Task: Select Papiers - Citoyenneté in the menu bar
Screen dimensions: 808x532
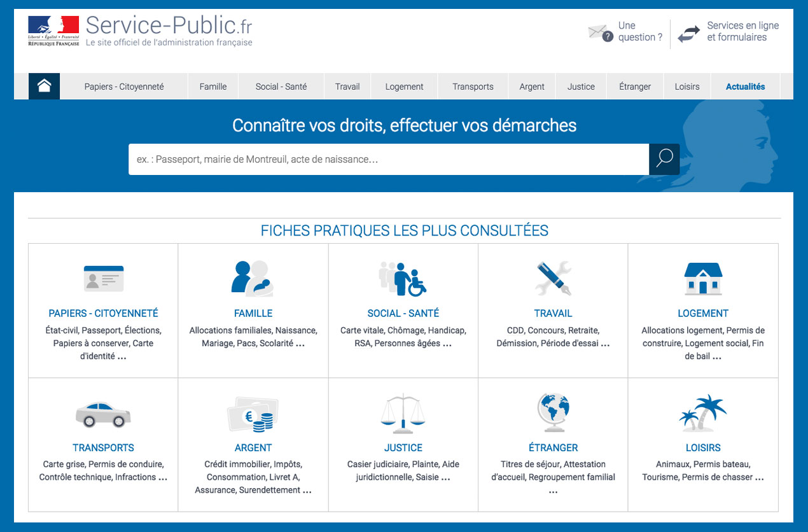Action: (x=124, y=87)
